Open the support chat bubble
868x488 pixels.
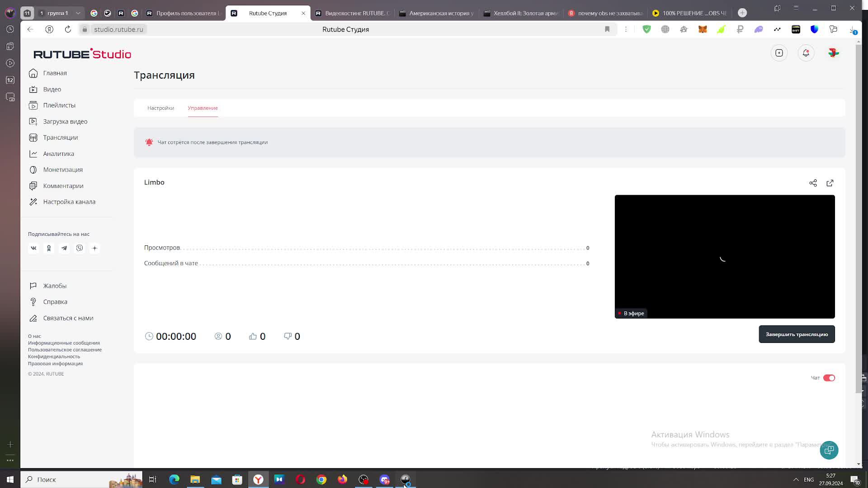click(x=829, y=450)
